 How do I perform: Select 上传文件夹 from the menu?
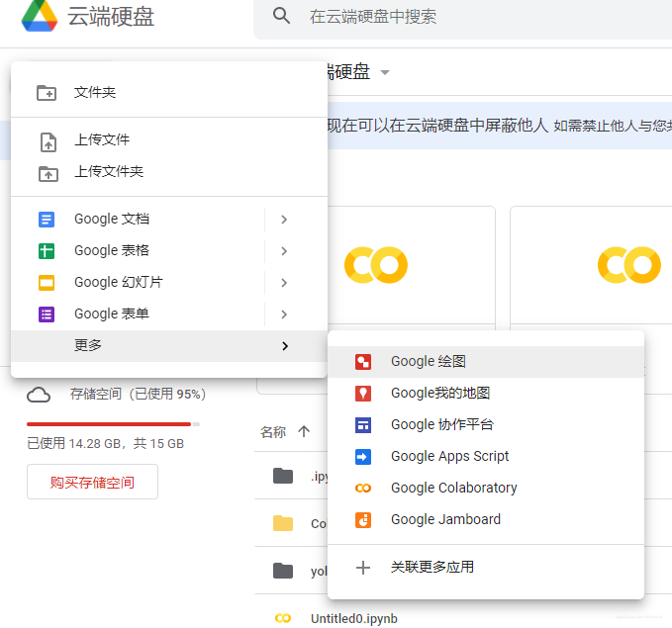point(169,172)
